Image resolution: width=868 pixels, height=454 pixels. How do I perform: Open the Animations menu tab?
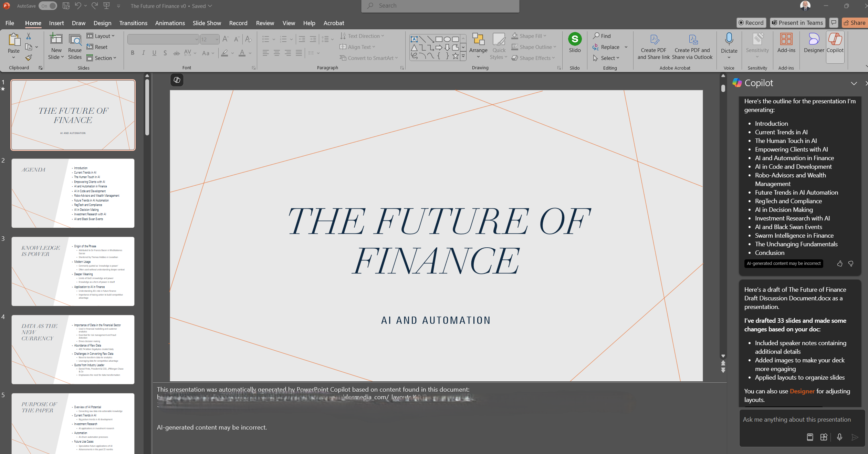click(169, 23)
